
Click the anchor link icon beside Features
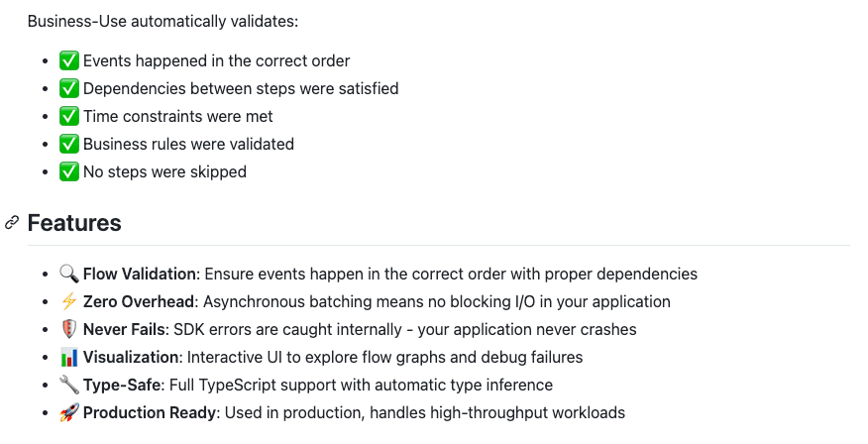tap(12, 223)
